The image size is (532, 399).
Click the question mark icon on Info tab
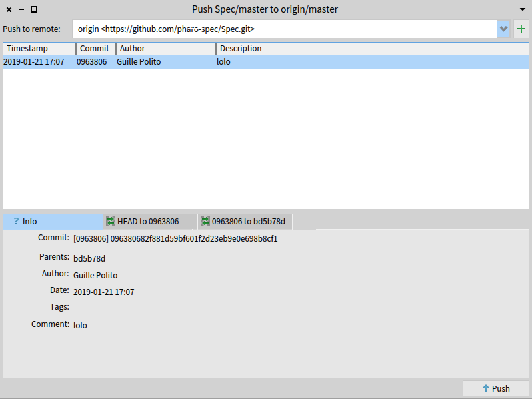pos(16,222)
